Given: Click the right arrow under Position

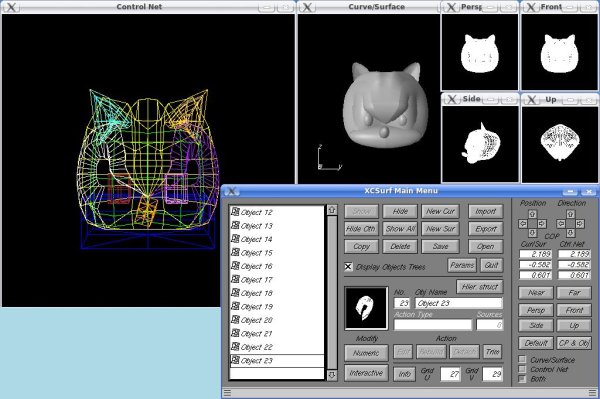Looking at the screenshot, I should pos(542,224).
